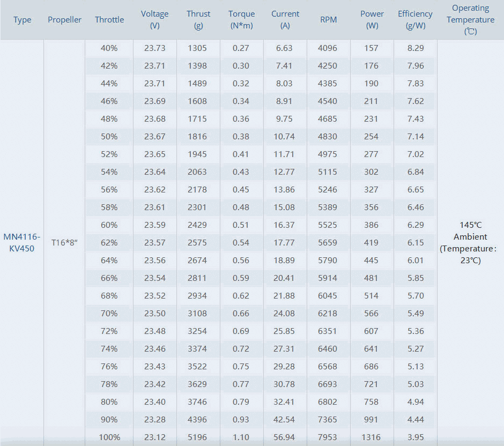Select the 100% throttle cell

coord(109,437)
